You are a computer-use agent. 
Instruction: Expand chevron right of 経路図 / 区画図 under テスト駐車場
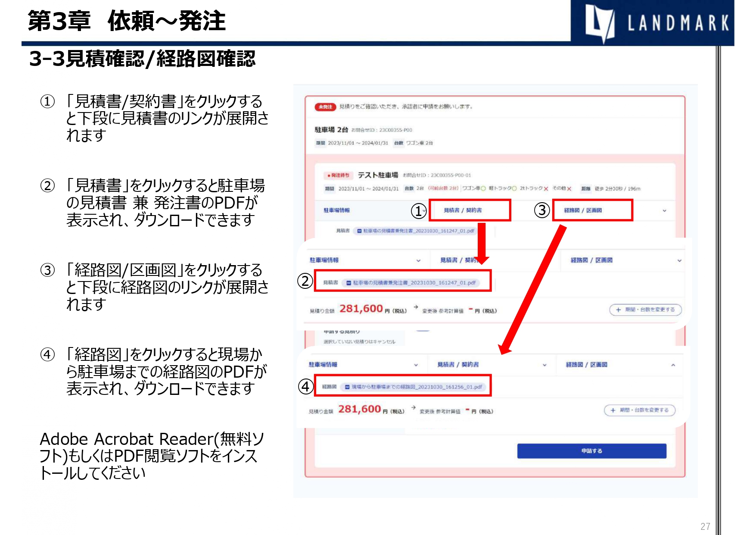pos(664,211)
